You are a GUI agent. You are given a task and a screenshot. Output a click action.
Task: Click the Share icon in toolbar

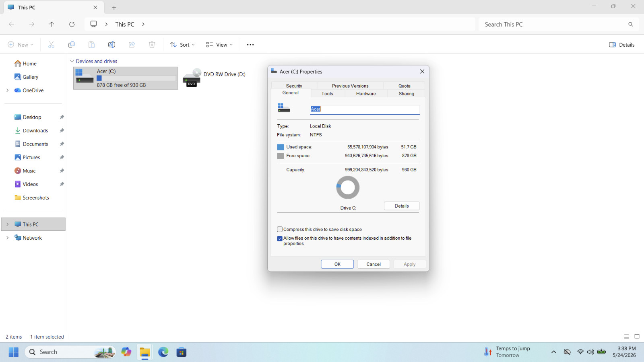132,45
